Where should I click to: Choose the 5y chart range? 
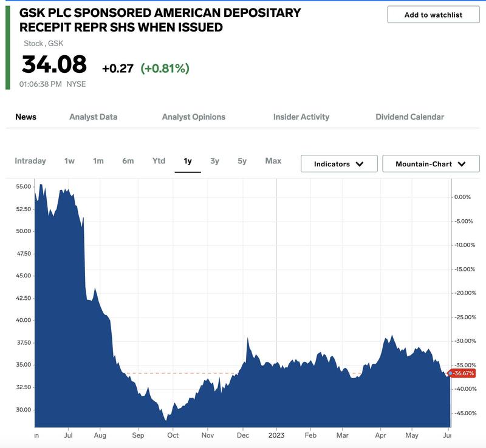(x=242, y=161)
